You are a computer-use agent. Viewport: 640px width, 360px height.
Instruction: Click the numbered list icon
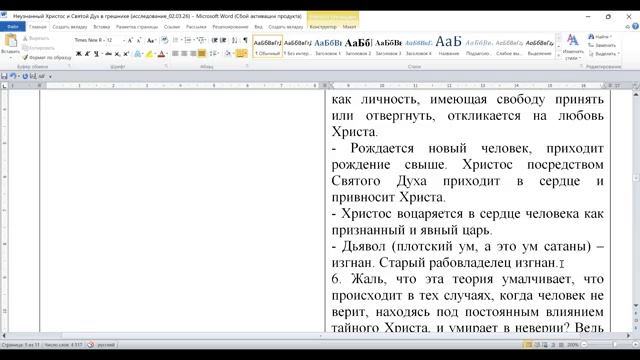(188, 40)
